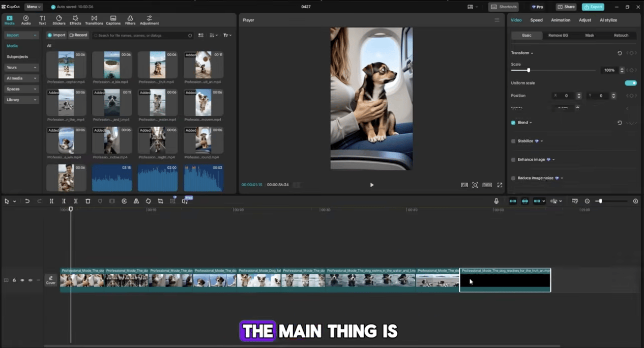
Task: Click the Split clip tool
Action: click(x=51, y=201)
